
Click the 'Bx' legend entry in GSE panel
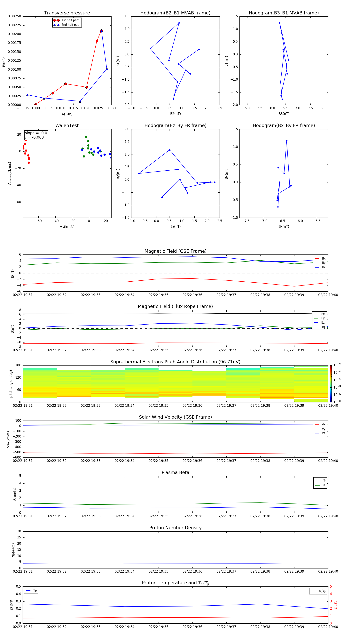click(320, 259)
